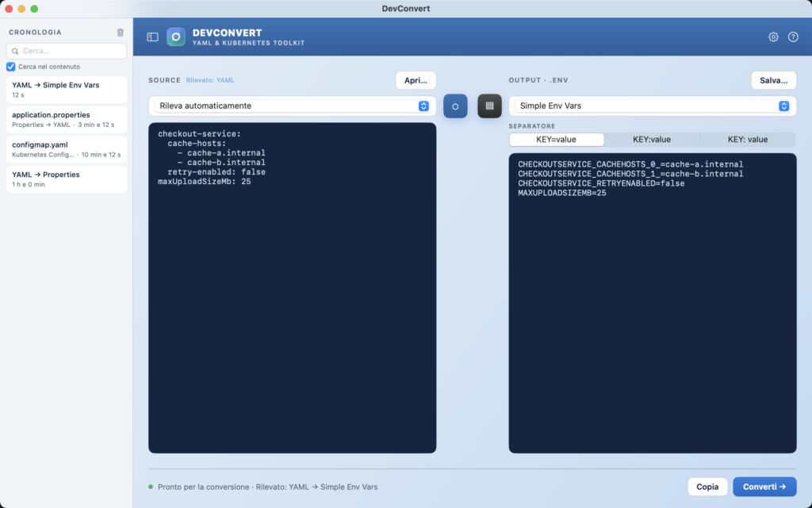Open help with the question mark icon
Image resolution: width=812 pixels, height=508 pixels.
pos(793,37)
